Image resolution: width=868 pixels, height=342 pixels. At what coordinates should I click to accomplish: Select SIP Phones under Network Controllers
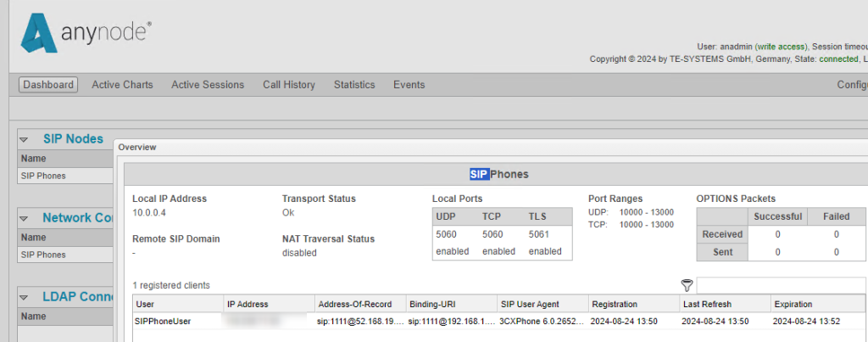(x=43, y=254)
